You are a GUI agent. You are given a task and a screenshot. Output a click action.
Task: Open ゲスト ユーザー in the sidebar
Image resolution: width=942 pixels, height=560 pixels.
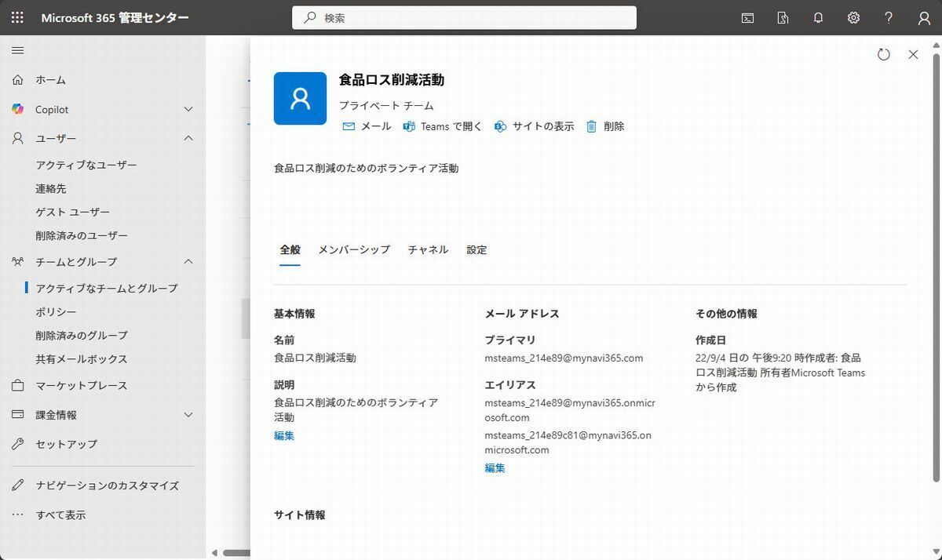pos(73,212)
